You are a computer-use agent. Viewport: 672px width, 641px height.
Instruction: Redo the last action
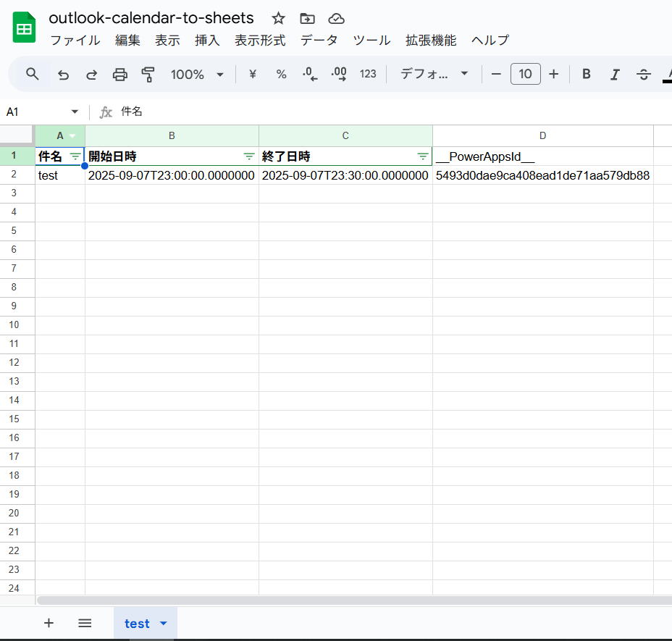point(91,74)
